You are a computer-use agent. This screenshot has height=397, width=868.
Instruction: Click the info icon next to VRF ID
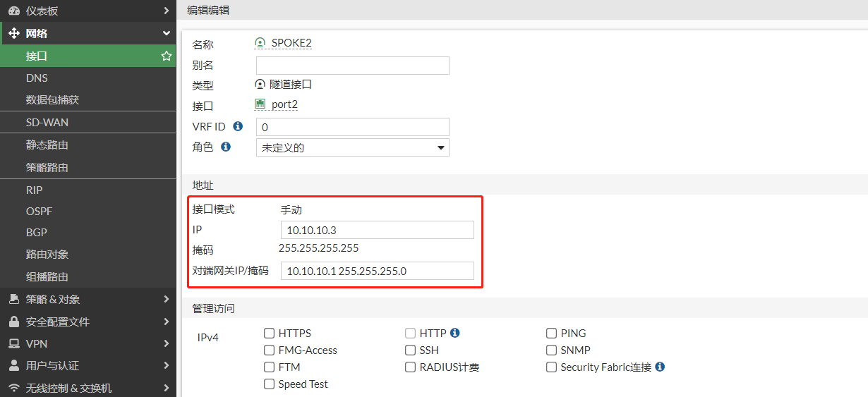pyautogui.click(x=238, y=126)
